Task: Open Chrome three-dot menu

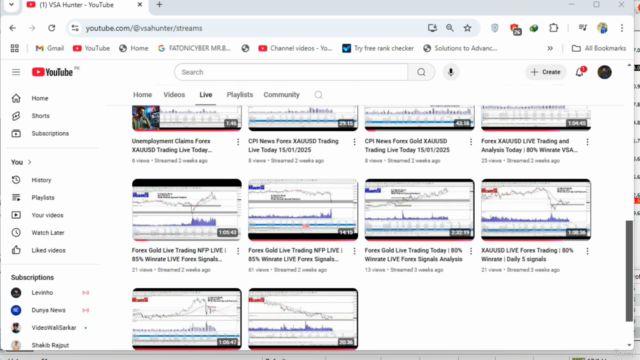Action: tap(622, 28)
